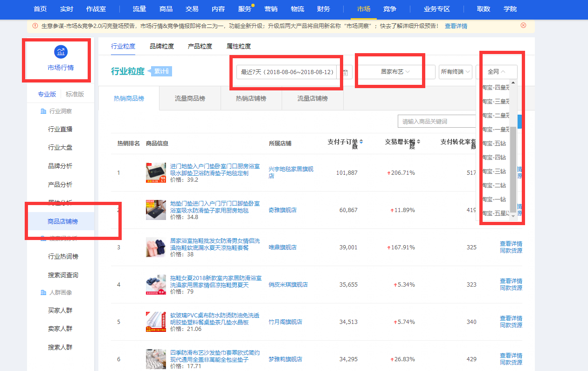Switch to 流量商品榜 tab
This screenshot has width=588, height=371.
(190, 98)
